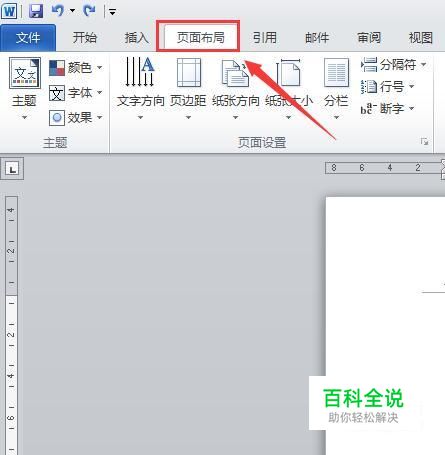Click the 效果 label text
The width and height of the screenshot is (445, 455).
(80, 118)
